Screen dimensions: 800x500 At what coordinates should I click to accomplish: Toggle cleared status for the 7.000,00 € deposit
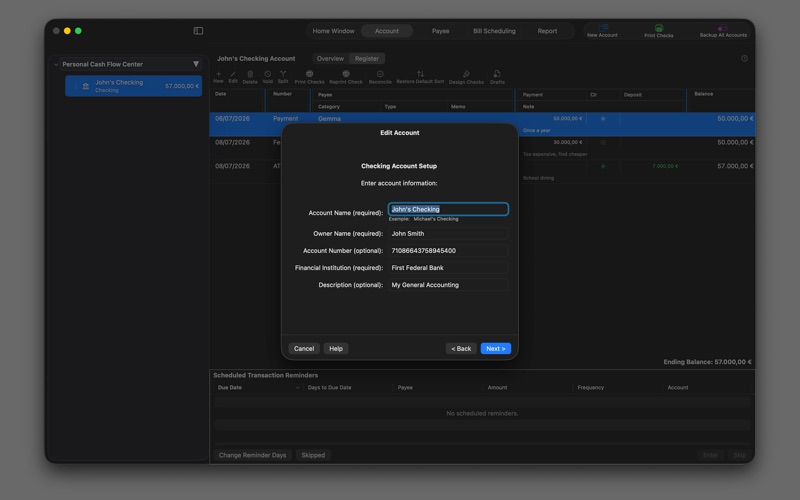click(x=603, y=166)
